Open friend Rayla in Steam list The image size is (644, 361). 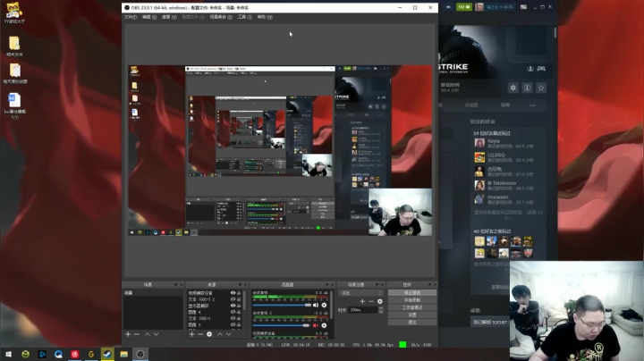point(504,143)
